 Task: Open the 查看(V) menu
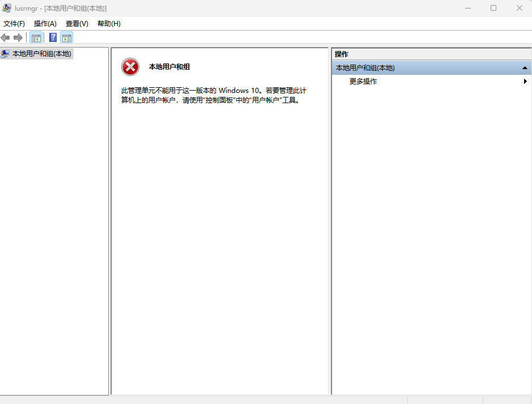point(77,24)
